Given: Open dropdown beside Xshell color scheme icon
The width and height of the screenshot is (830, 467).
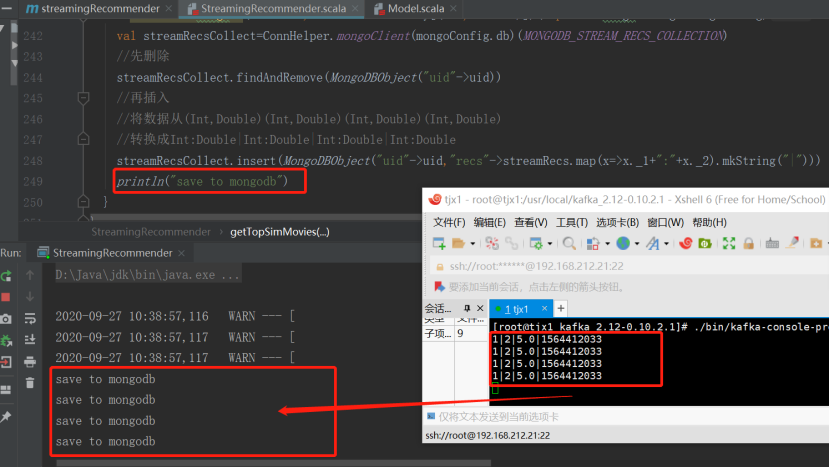Looking at the screenshot, I should (607, 244).
